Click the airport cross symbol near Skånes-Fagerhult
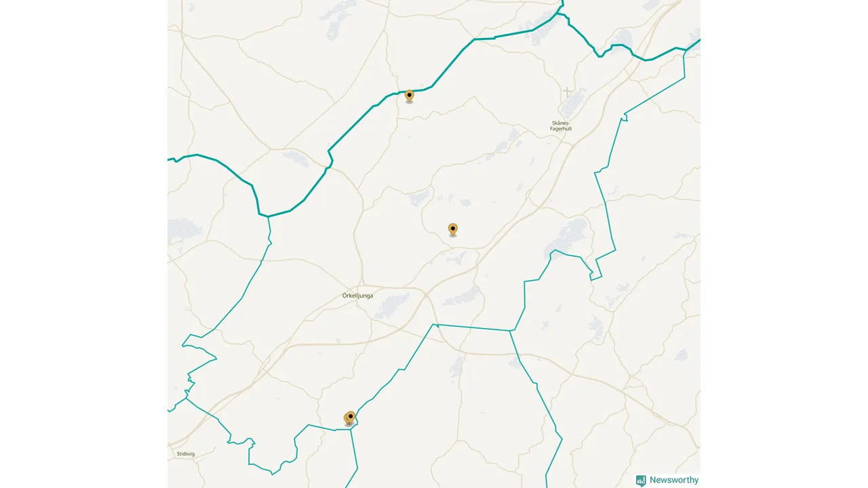The height and width of the screenshot is (488, 868). (567, 91)
